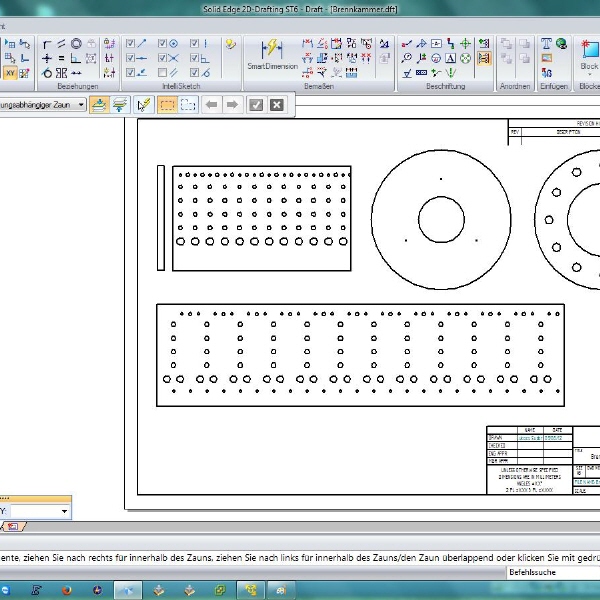The height and width of the screenshot is (600, 600).
Task: Apply the Perpendicular relationship in Beziehungen
Action: pos(76,58)
